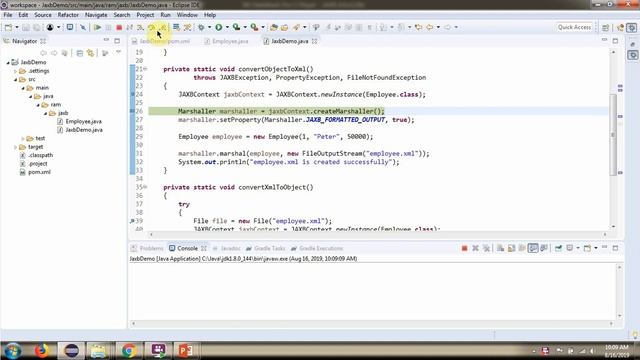
Task: Switch to the Gradle Tasks tab
Action: click(266, 248)
